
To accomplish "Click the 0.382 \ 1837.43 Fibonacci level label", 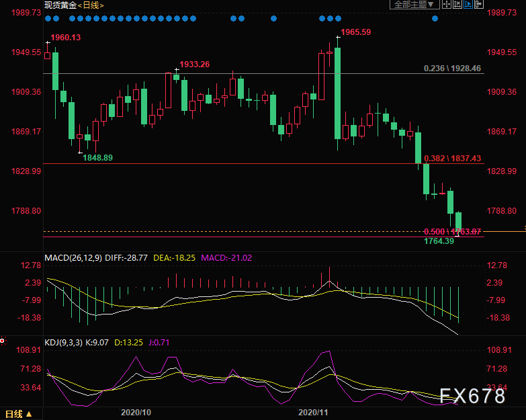I will coord(452,159).
